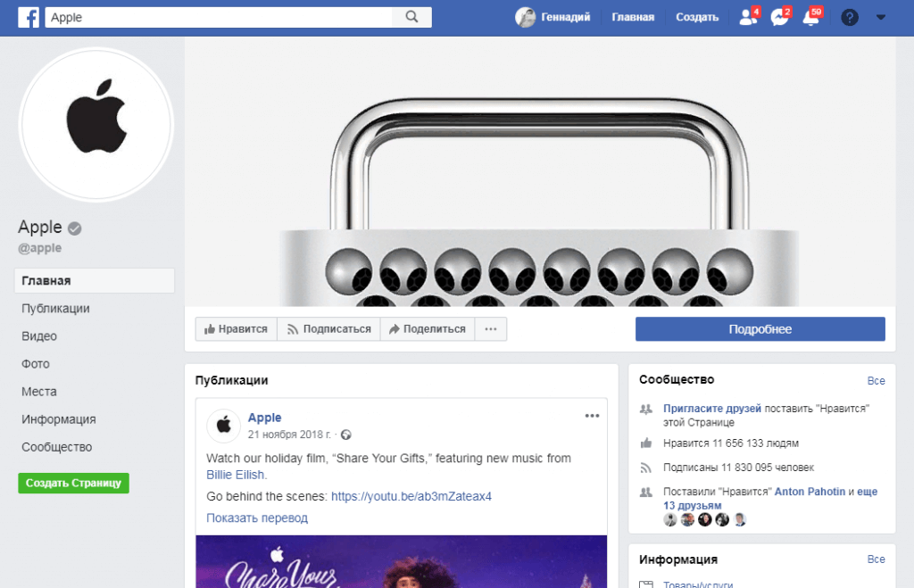Screen dimensions: 914x588
Task: Click the @apple username text
Action: [39, 248]
